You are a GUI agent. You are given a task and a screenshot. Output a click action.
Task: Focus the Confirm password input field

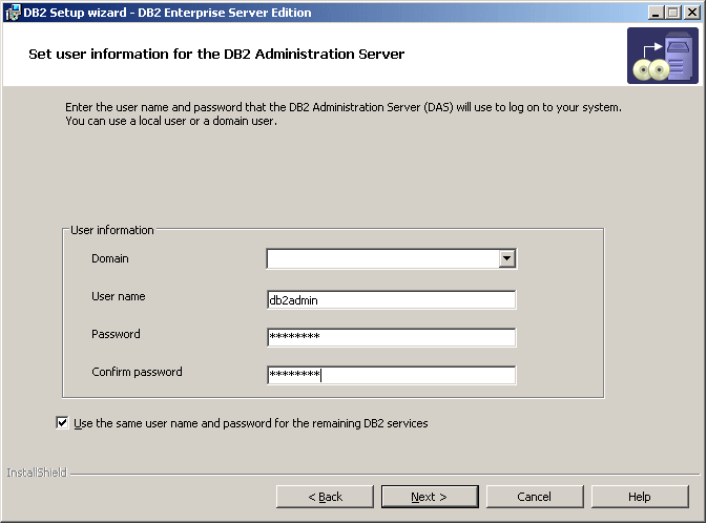point(391,375)
